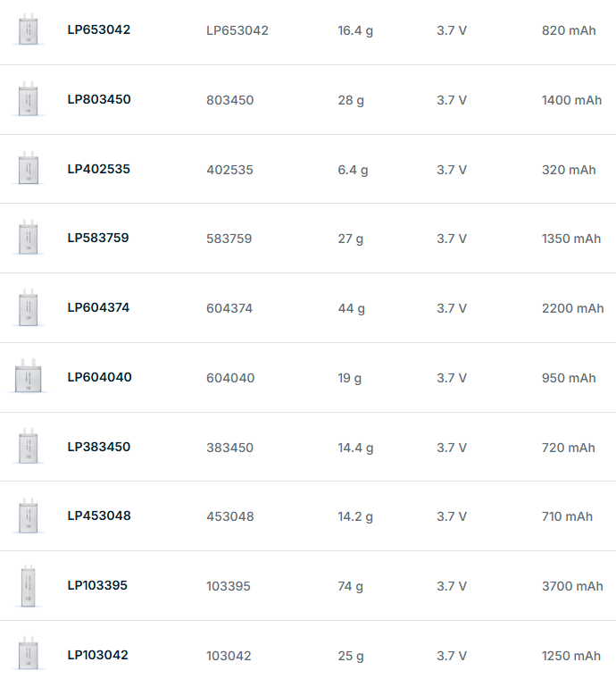The image size is (616, 679).
Task: Go to the LP402535 product page
Action: [x=98, y=169]
